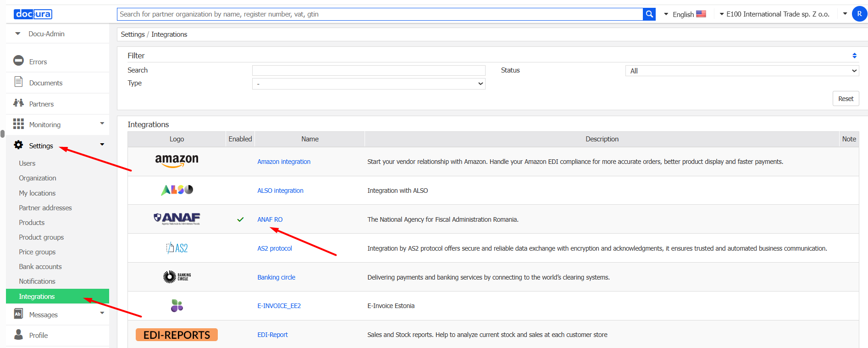Click the Settings gear icon
The width and height of the screenshot is (868, 348).
[x=18, y=145]
